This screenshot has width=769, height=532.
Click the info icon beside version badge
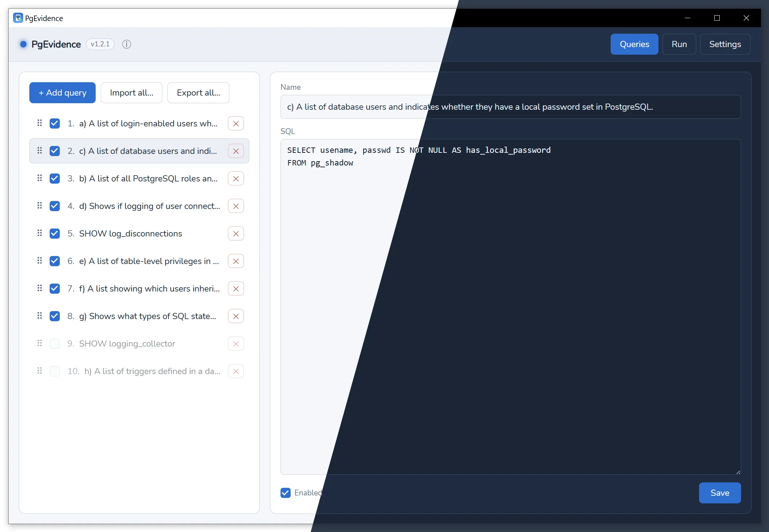tap(126, 44)
